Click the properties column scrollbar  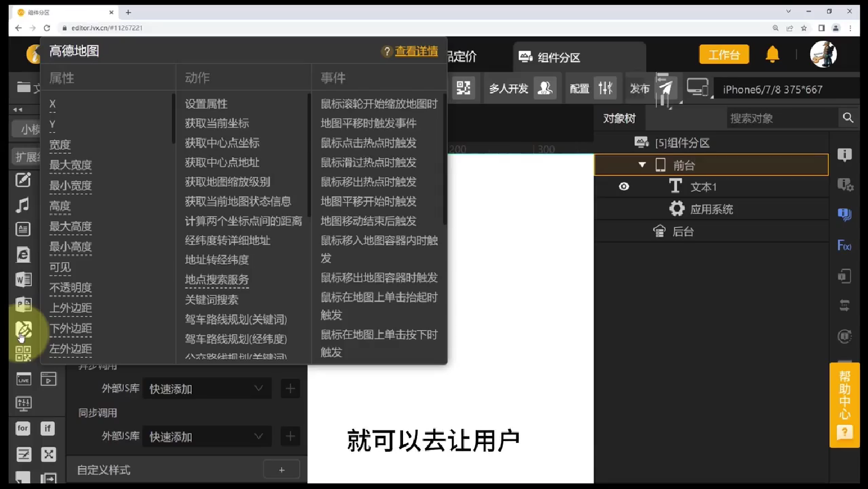tap(173, 118)
